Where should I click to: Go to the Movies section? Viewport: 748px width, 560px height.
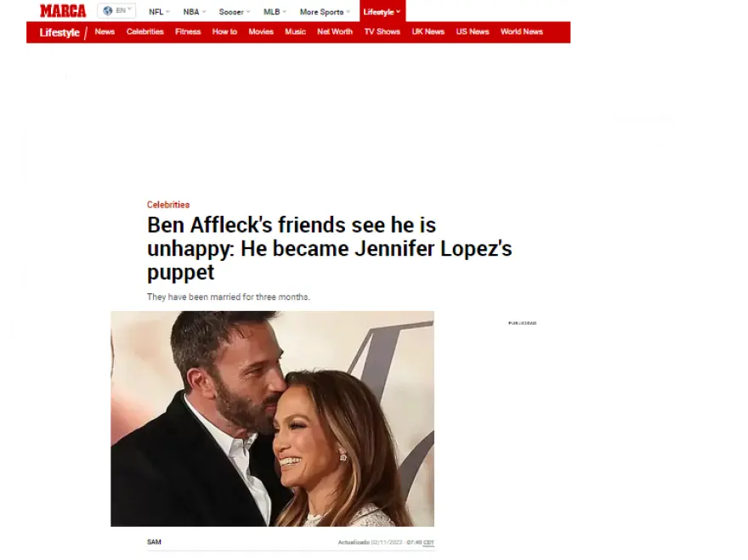click(261, 31)
